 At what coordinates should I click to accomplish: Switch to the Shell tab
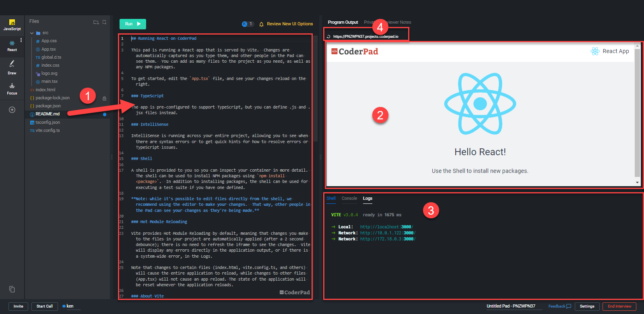(331, 198)
